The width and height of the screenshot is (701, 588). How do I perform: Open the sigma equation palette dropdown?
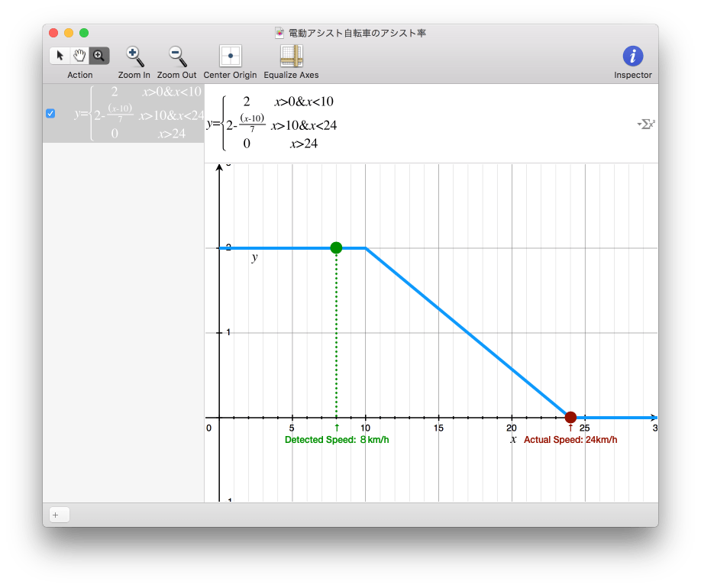pos(646,124)
